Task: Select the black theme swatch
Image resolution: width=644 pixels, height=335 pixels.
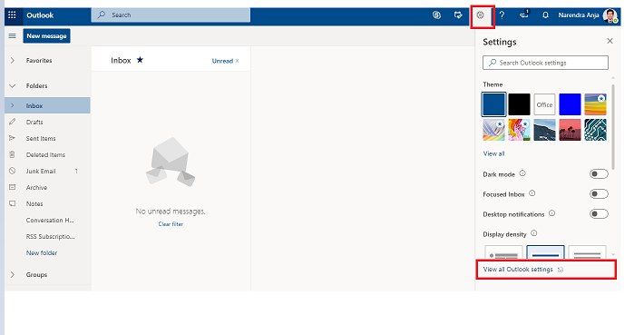Action: [519, 104]
